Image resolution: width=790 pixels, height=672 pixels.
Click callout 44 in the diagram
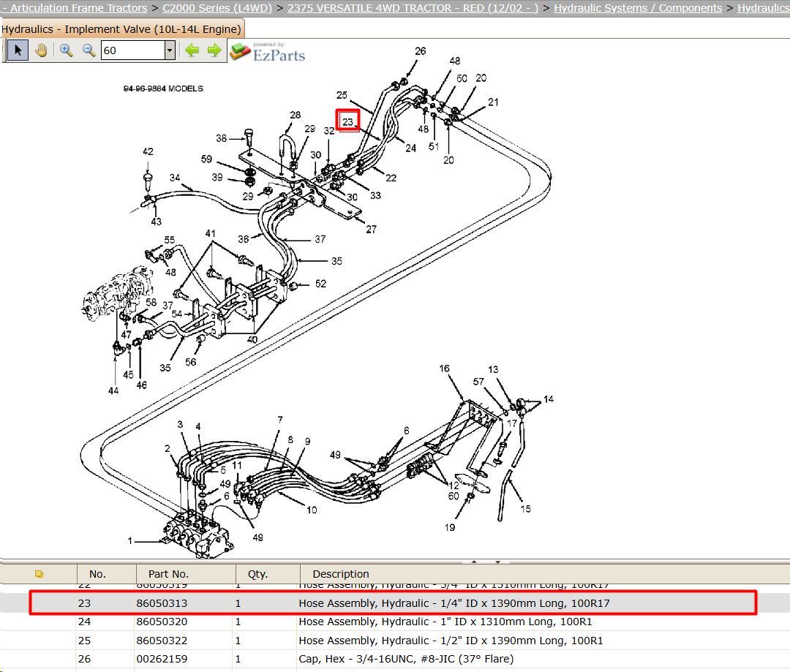point(113,390)
